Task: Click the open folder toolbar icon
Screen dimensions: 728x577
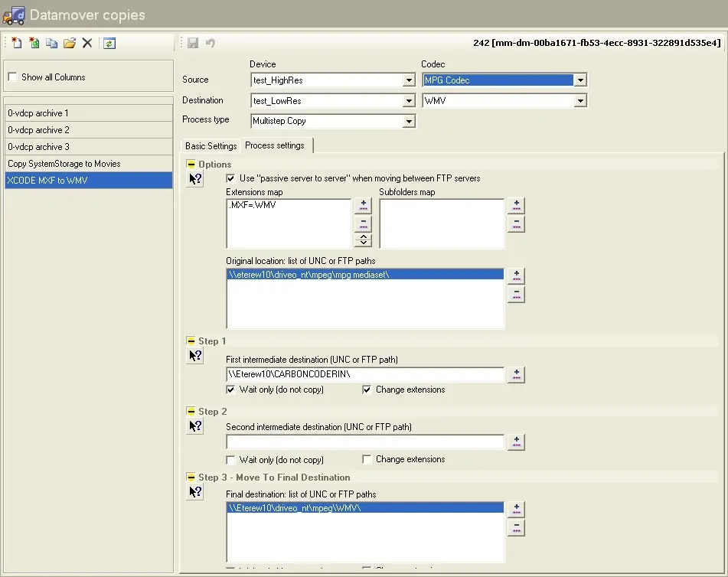Action: pos(70,44)
